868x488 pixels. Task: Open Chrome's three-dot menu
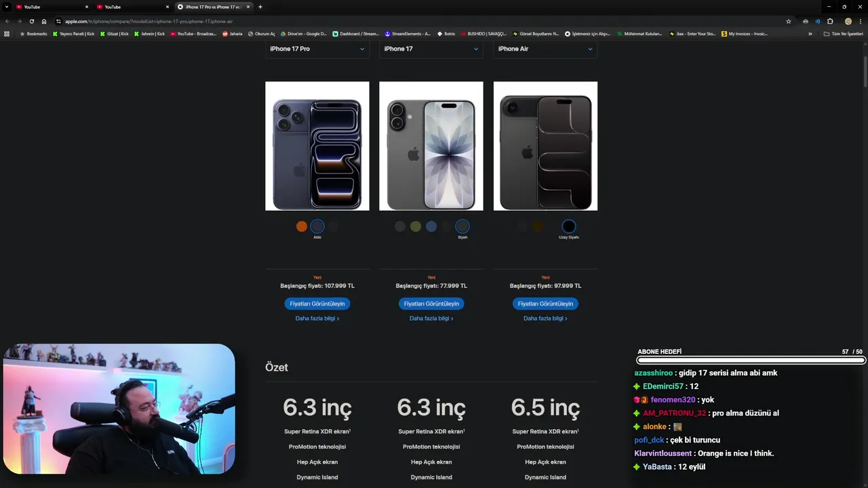[x=861, y=21]
